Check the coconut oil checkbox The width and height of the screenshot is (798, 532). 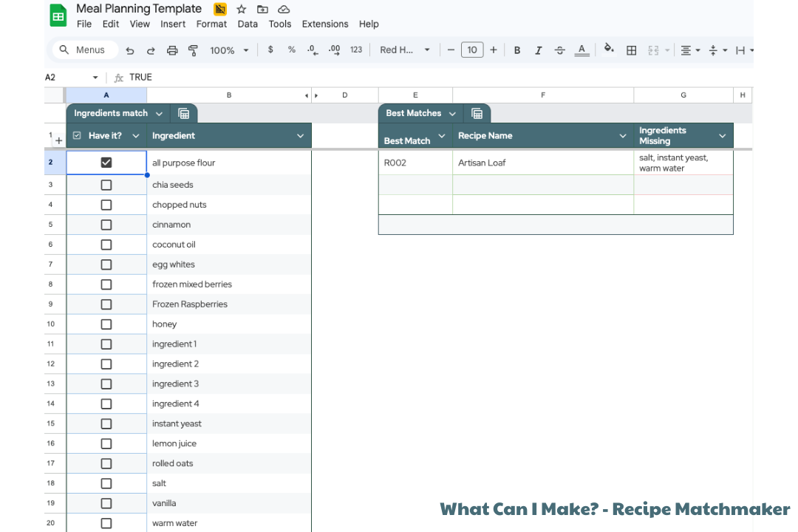(x=106, y=245)
